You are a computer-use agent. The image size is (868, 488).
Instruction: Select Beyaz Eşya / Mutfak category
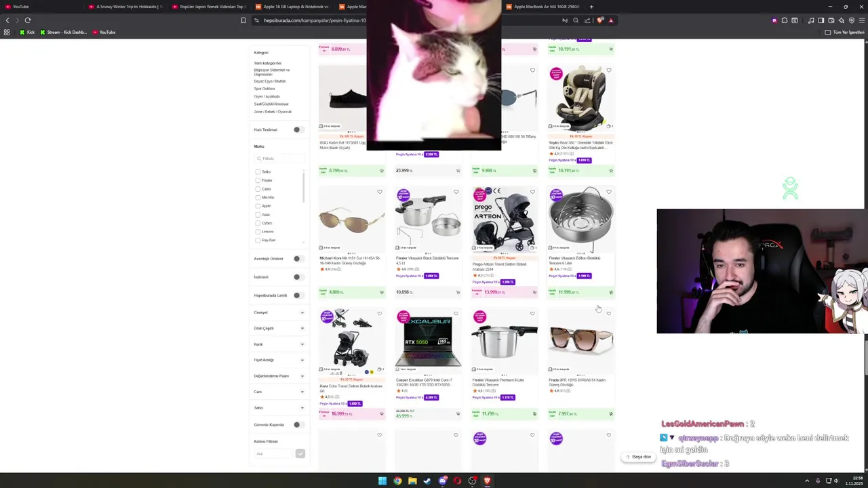click(x=270, y=81)
